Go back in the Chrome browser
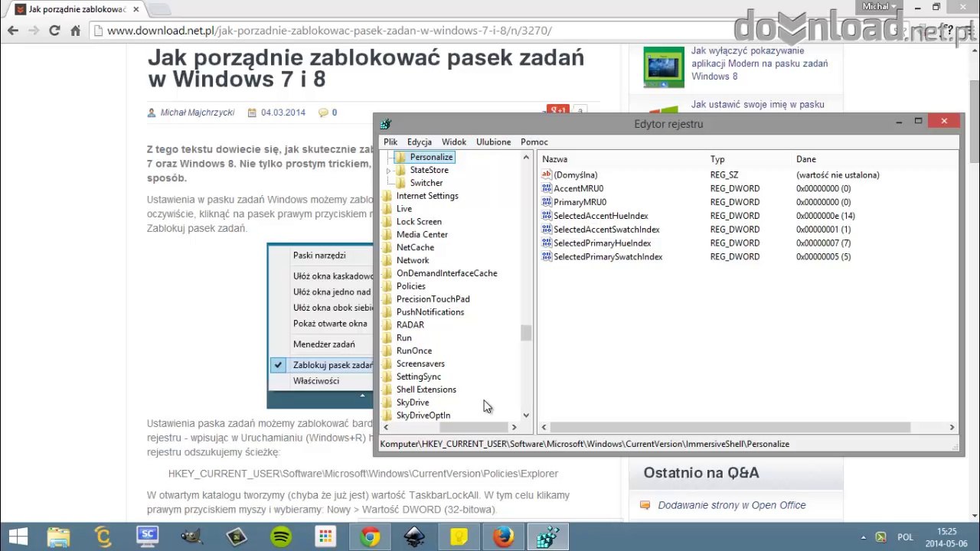980x551 pixels. 13,31
